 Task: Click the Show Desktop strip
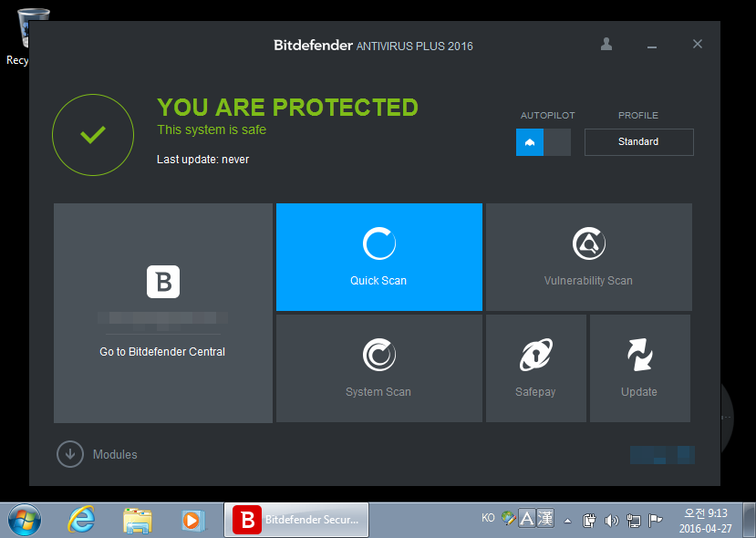[x=749, y=520]
